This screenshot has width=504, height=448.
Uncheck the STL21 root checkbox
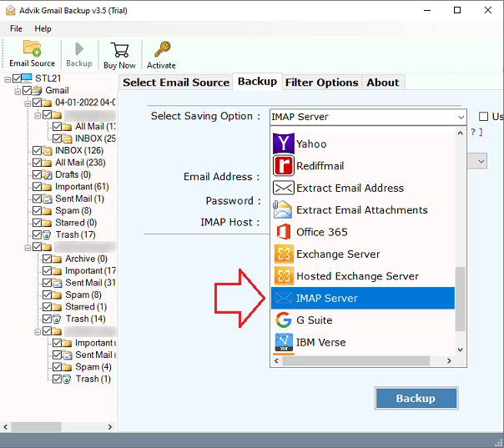coord(17,78)
